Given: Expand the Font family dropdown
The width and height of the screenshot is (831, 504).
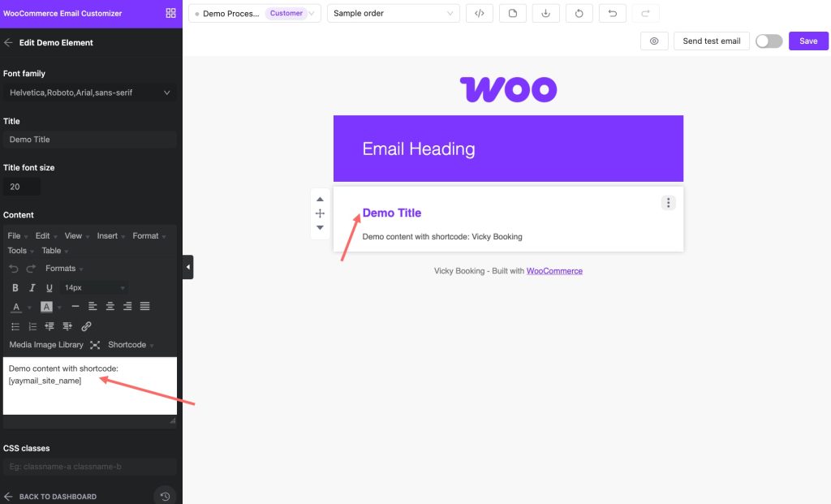Looking at the screenshot, I should (89, 93).
